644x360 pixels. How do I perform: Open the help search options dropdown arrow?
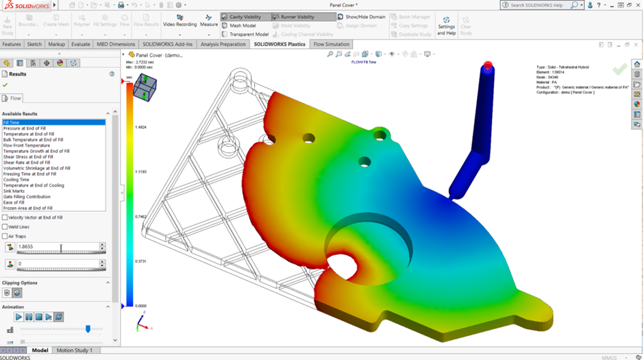coord(582,5)
